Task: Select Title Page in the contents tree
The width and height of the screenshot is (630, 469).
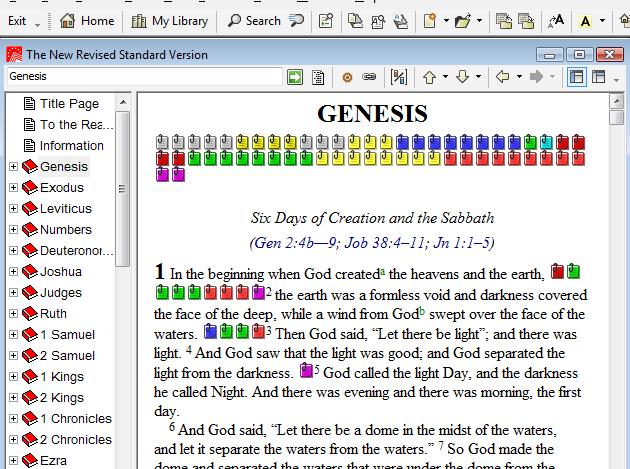Action: click(69, 104)
